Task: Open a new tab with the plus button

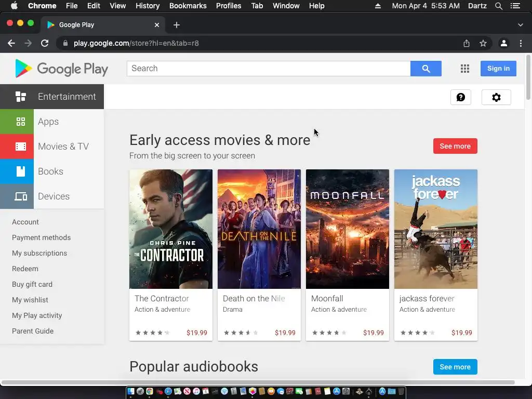Action: tap(177, 25)
